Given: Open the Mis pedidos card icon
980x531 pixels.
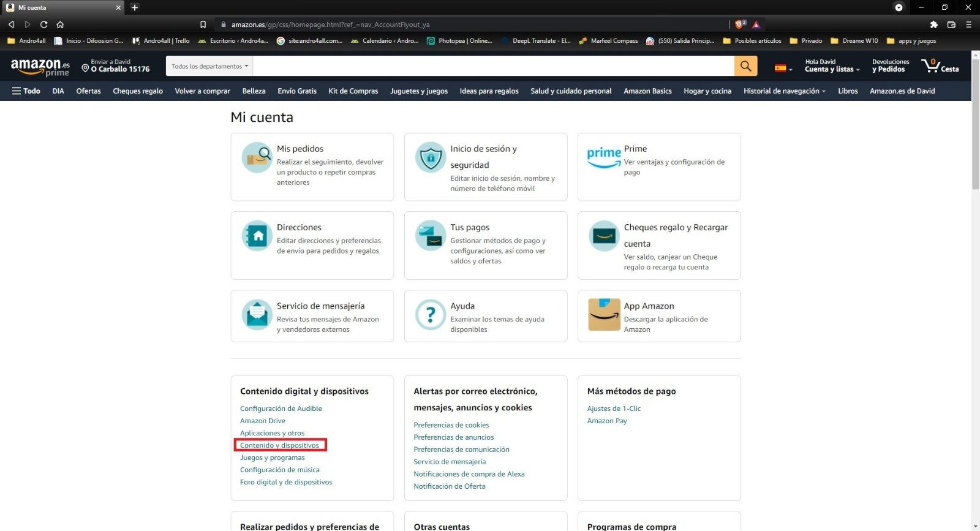Looking at the screenshot, I should point(257,157).
